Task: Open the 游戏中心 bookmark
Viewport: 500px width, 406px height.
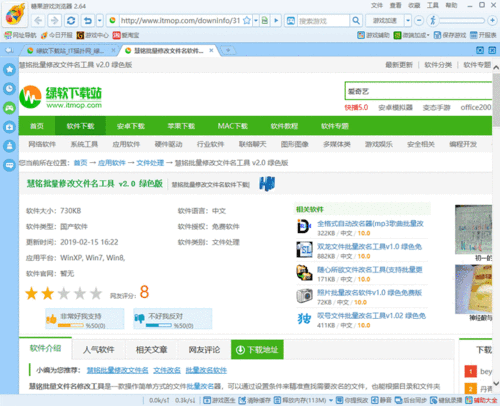Action: tap(93, 35)
